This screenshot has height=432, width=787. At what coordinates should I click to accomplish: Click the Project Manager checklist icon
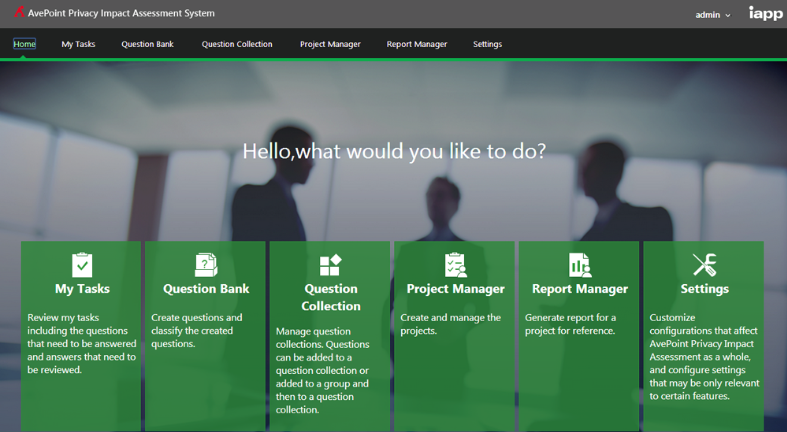(x=455, y=265)
